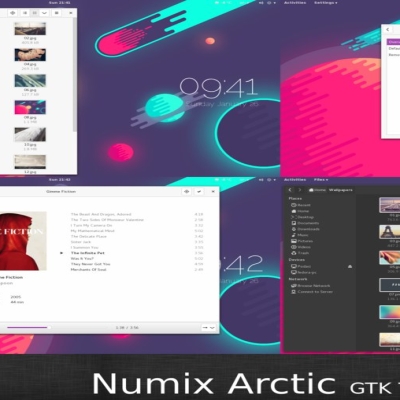The image size is (400, 400).
Task: Click the forward arrow in the Files window
Action: (x=300, y=190)
